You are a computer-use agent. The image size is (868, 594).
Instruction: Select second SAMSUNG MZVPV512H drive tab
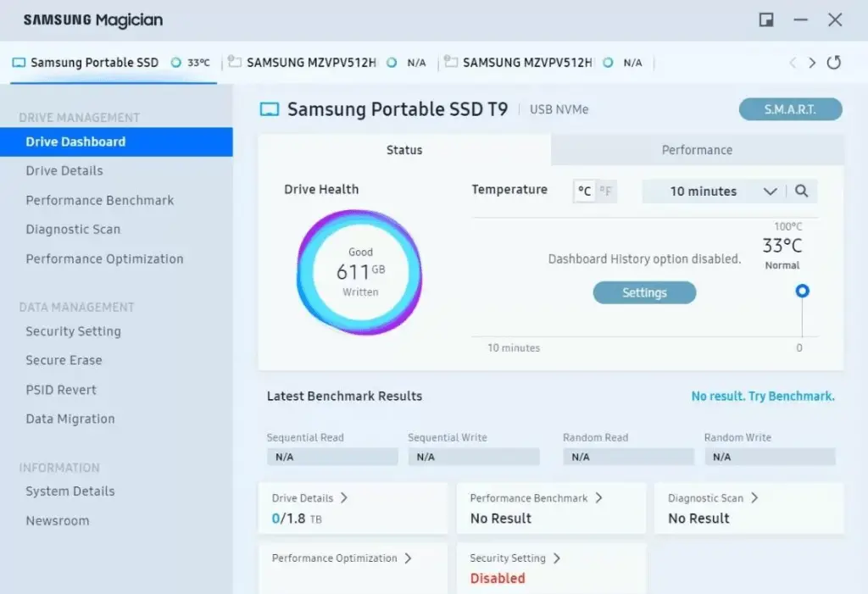[x=545, y=63]
